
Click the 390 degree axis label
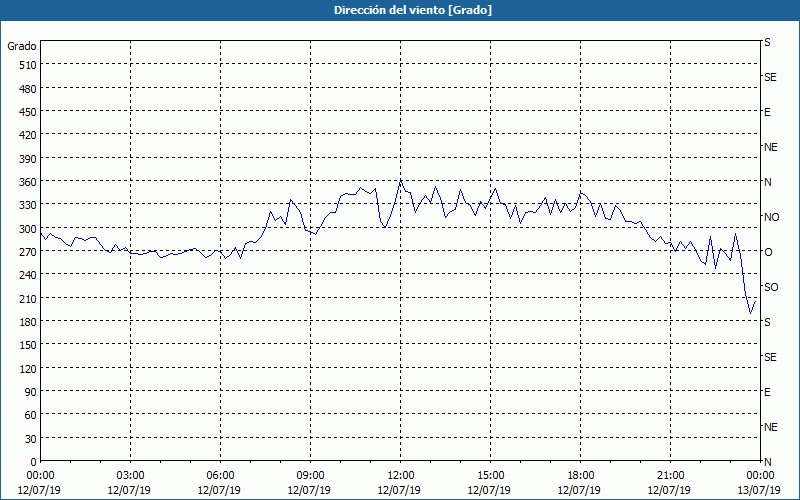[x=28, y=159]
